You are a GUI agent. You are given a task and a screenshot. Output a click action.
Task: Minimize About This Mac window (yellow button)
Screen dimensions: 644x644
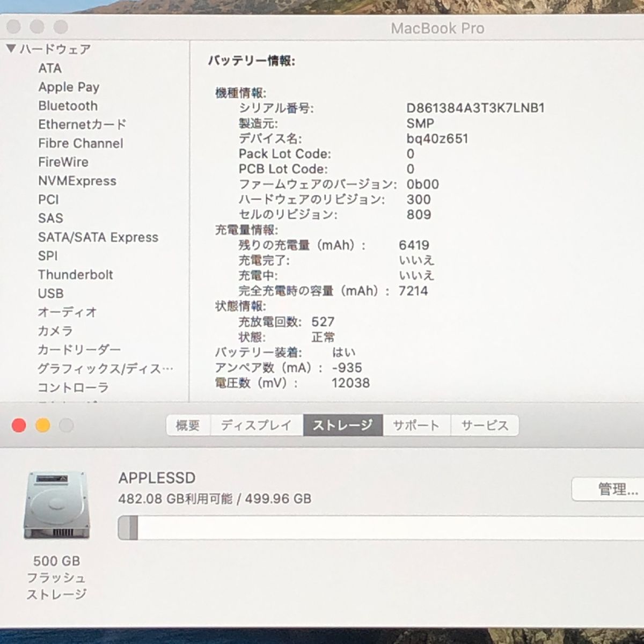point(43,426)
